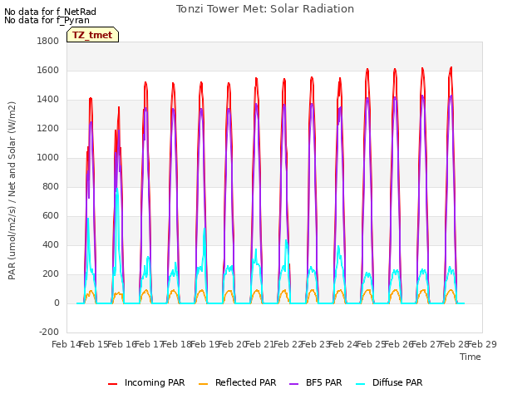
Task: Click the orange Reflected PAR legend swatch
Action: point(203,384)
